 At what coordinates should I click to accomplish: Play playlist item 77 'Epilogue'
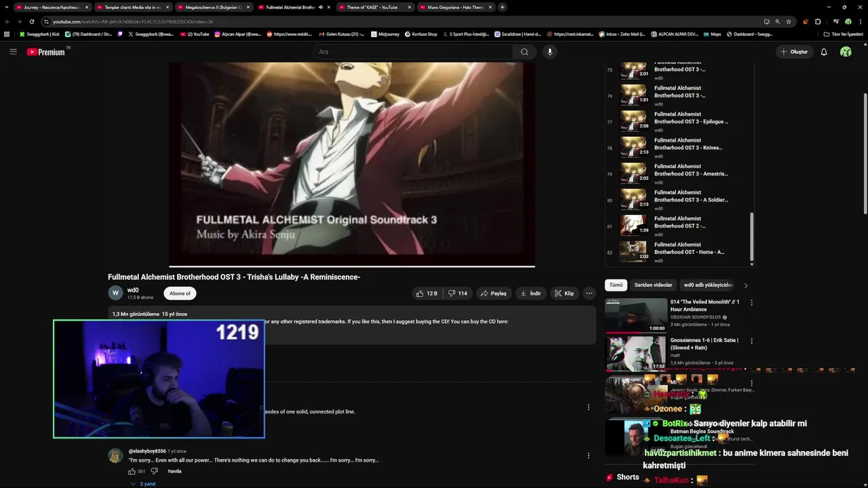679,122
